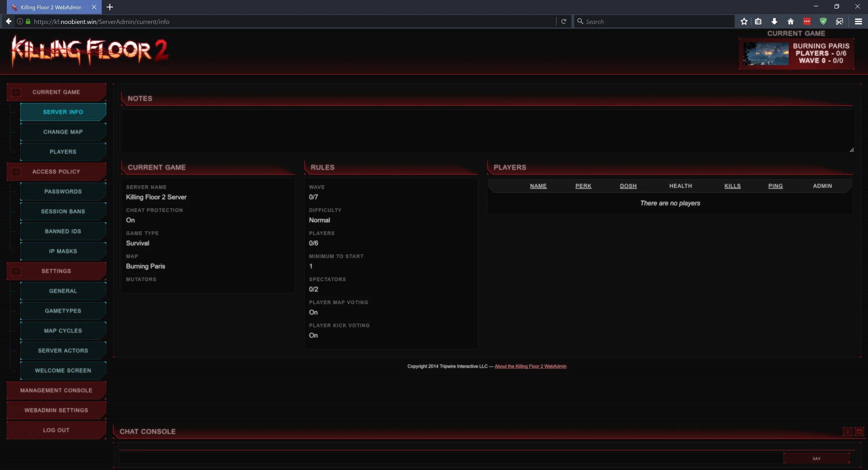Click the Current Game header at top right
Image resolution: width=868 pixels, height=470 pixels.
[796, 33]
